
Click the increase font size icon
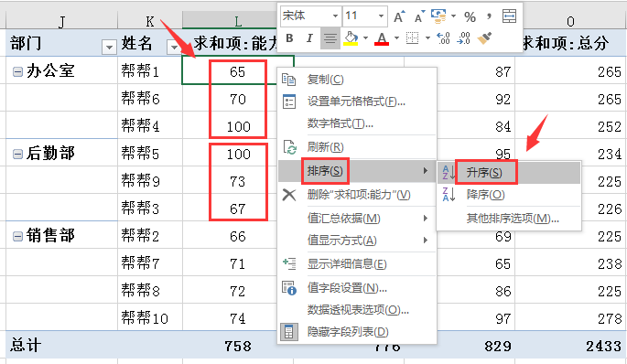click(399, 16)
